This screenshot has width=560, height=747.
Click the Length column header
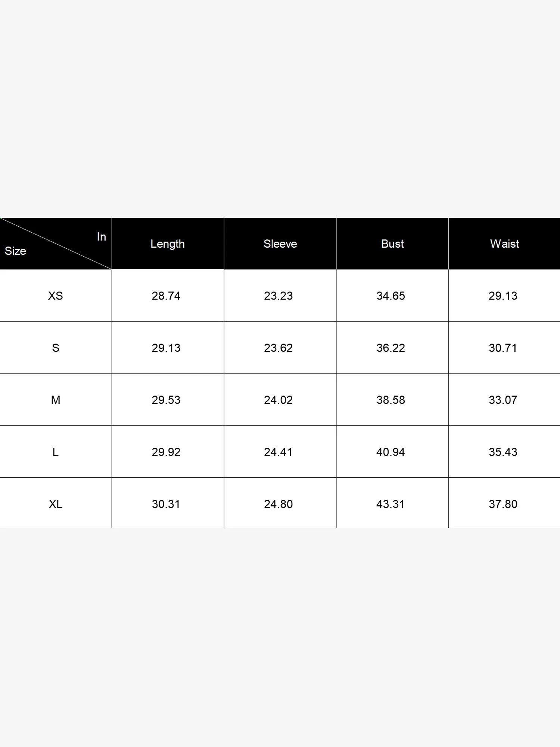tap(168, 244)
